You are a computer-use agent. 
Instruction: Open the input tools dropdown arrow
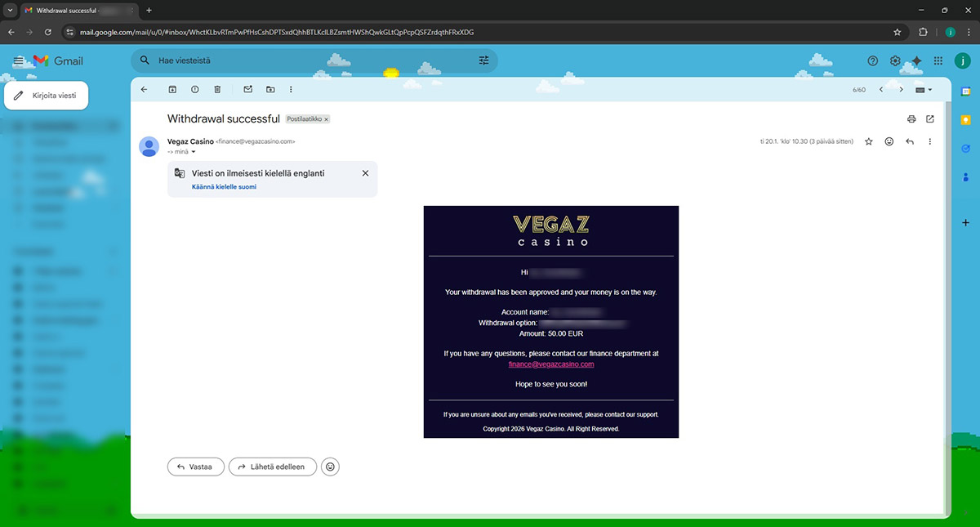coord(930,90)
